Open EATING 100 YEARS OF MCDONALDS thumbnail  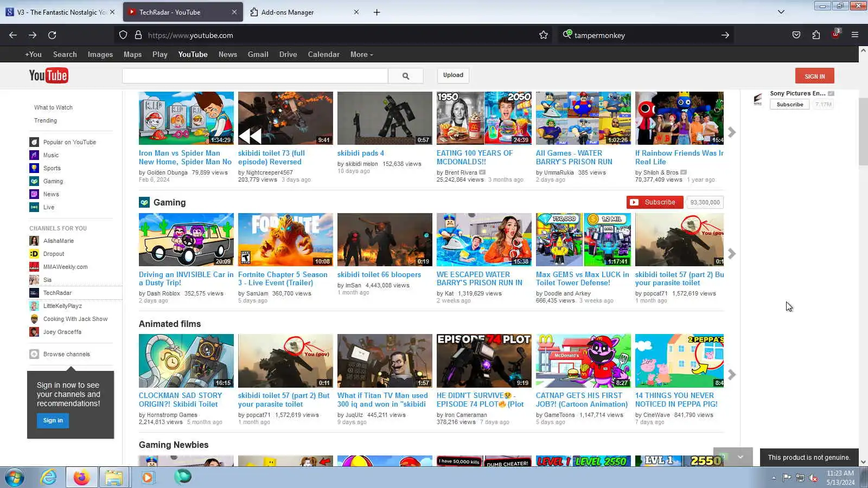(x=484, y=118)
